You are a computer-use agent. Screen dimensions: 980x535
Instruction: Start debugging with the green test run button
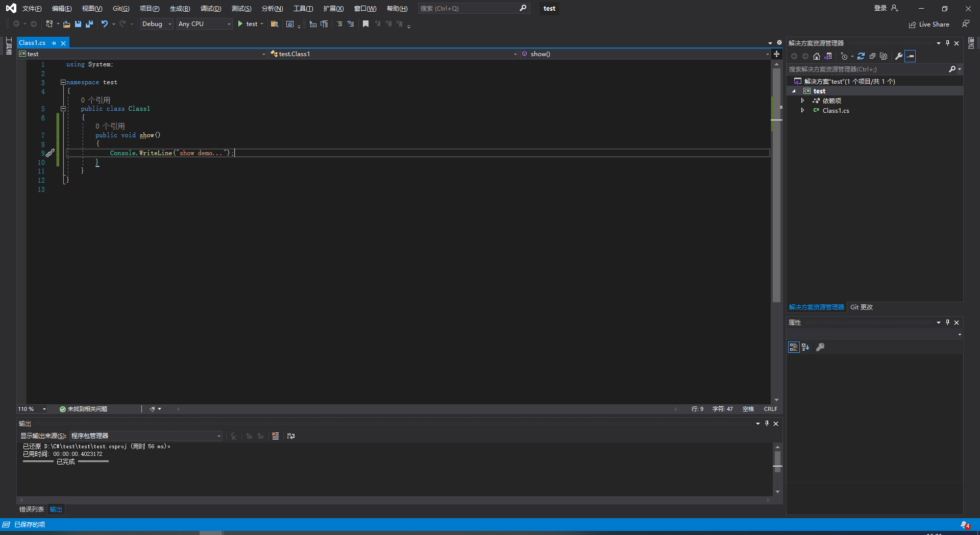[x=240, y=23]
